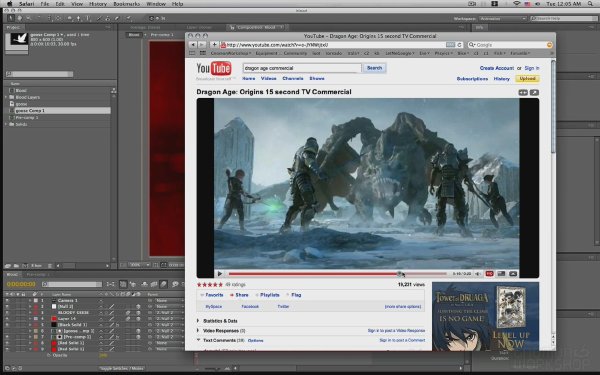
Task: Select the Eraser tool in After Effects toolbar
Action: (117, 18)
